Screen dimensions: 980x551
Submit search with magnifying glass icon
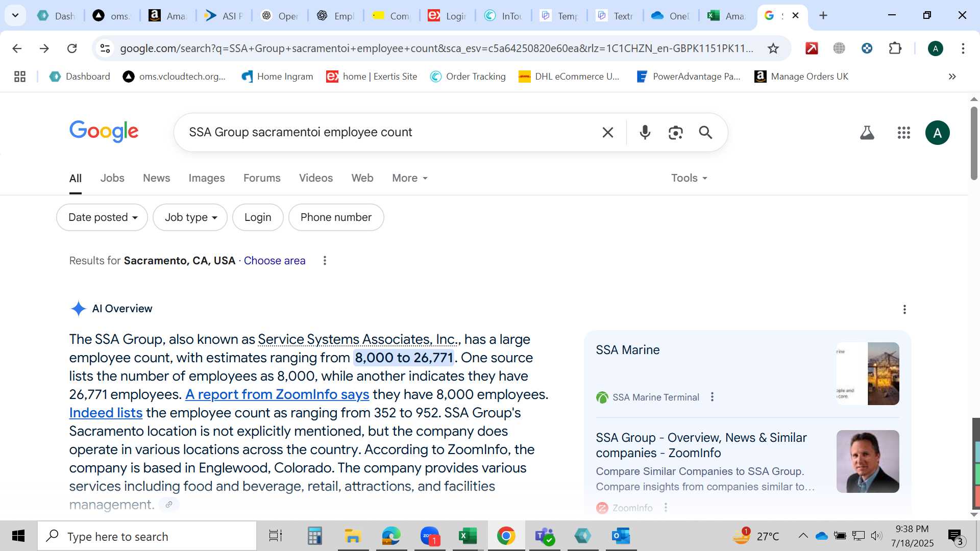[705, 133]
